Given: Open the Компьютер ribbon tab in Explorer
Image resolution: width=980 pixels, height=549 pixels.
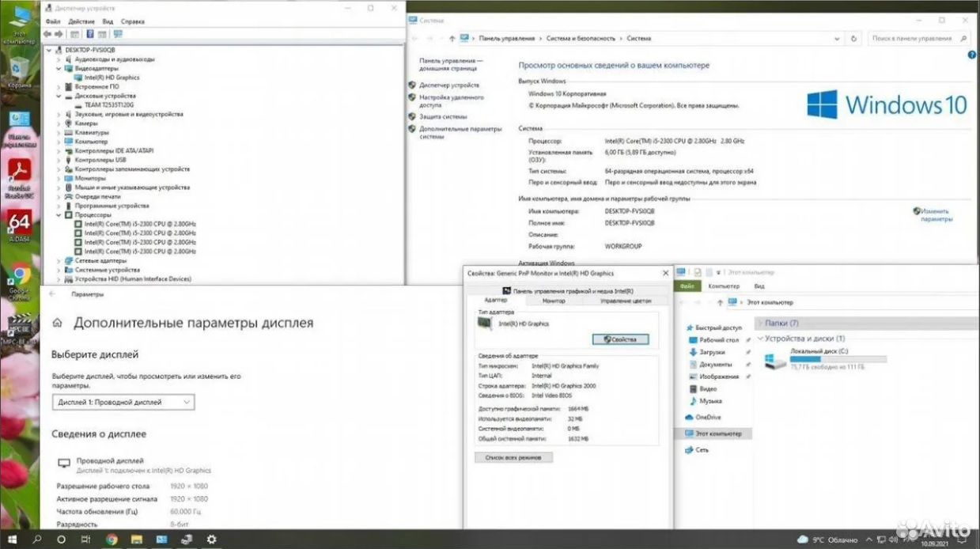Looking at the screenshot, I should (724, 286).
